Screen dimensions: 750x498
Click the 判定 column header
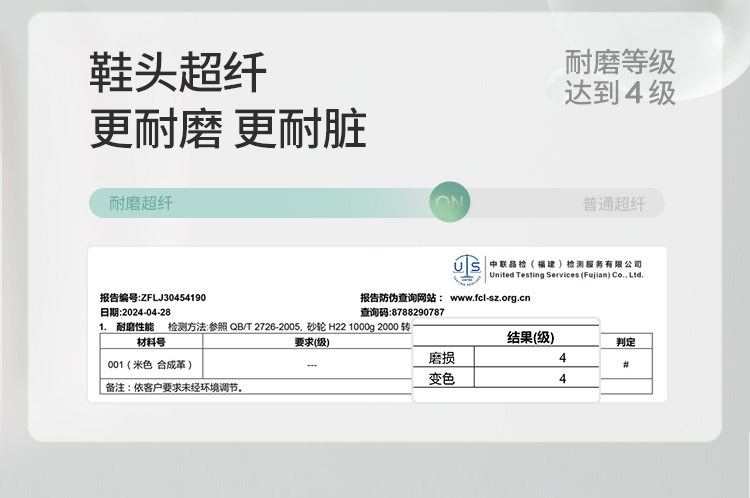(x=626, y=341)
